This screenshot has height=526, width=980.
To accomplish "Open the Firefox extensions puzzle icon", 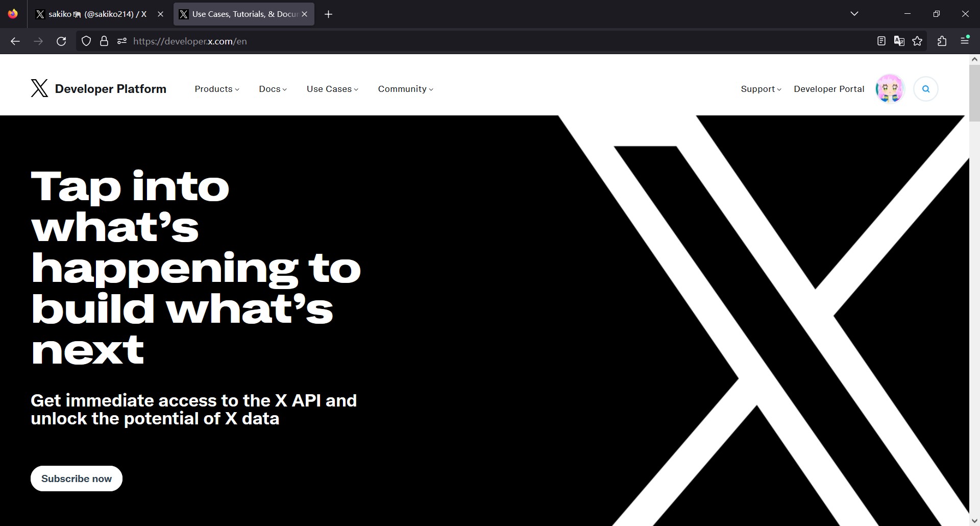I will [942, 41].
